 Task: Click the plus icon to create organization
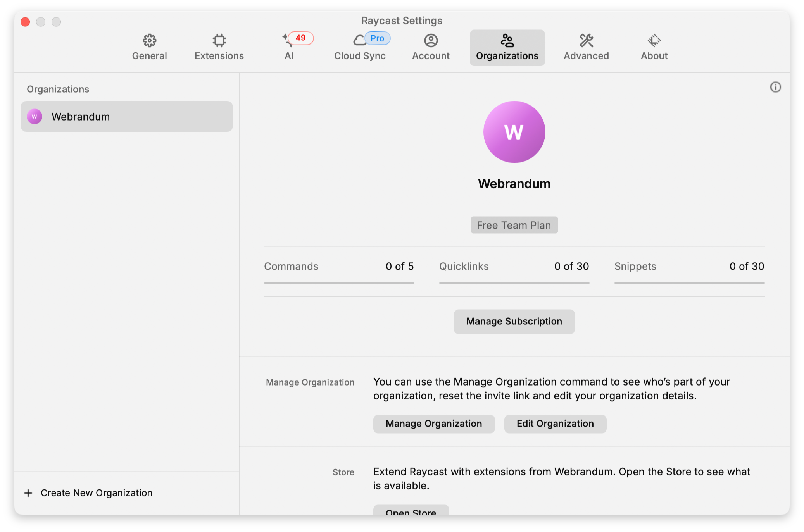click(28, 493)
